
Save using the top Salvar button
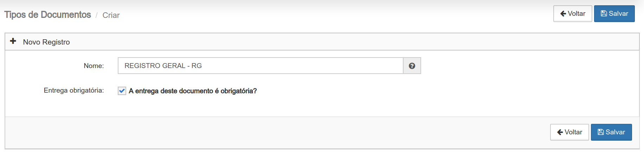pos(614,14)
